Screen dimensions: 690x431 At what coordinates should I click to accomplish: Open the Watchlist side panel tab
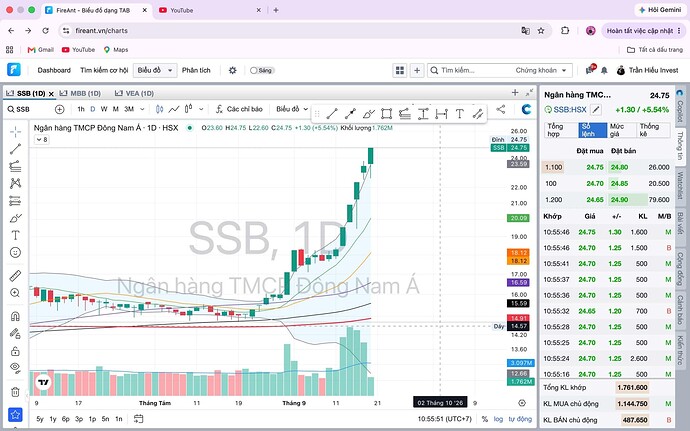tap(680, 185)
